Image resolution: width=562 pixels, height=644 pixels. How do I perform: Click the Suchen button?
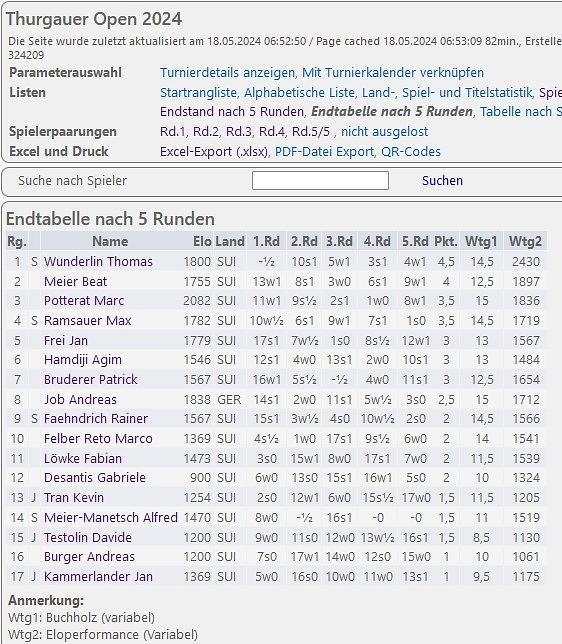click(x=442, y=181)
